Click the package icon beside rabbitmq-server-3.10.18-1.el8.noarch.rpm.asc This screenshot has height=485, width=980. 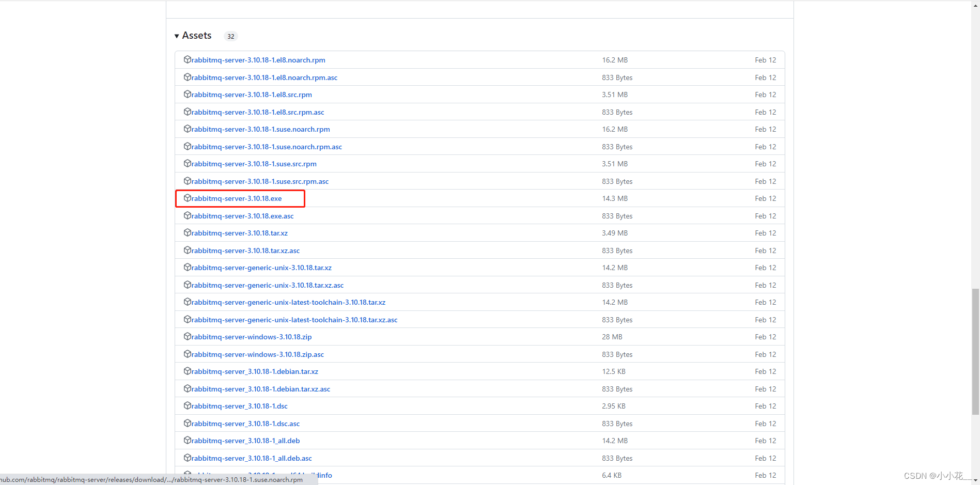188,77
